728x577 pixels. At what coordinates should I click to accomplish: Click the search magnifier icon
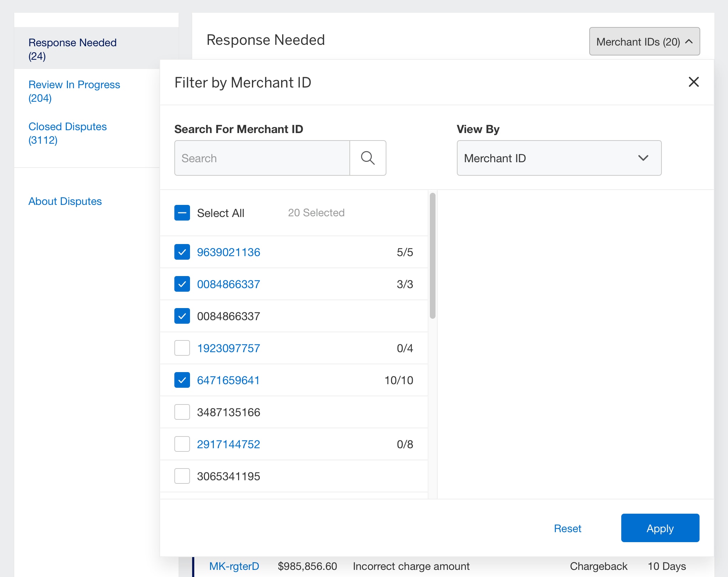[368, 158]
